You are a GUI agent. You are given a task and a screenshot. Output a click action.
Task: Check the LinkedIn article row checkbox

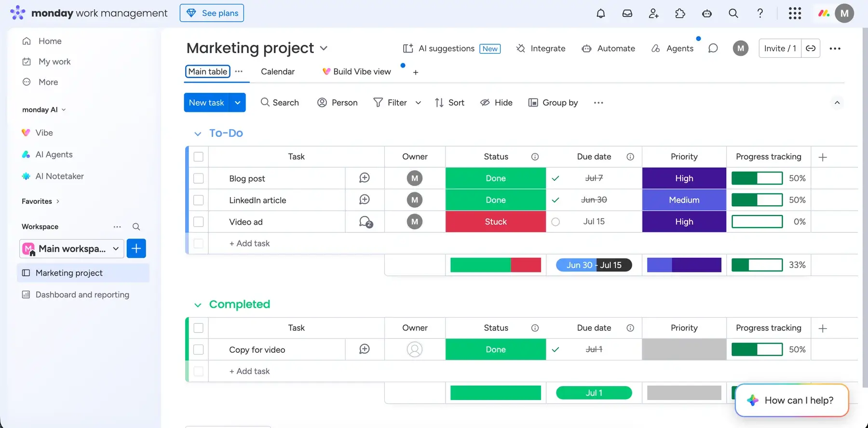[x=198, y=200]
